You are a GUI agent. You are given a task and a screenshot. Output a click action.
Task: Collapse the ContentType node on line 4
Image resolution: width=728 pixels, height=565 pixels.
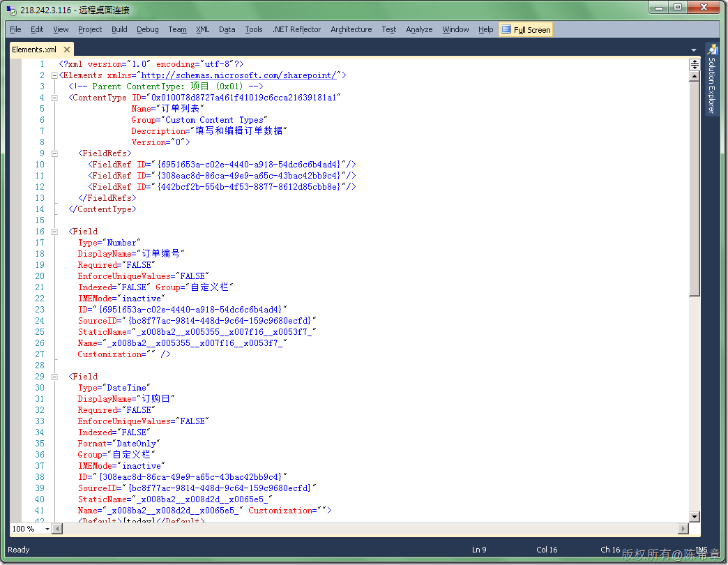coord(54,98)
